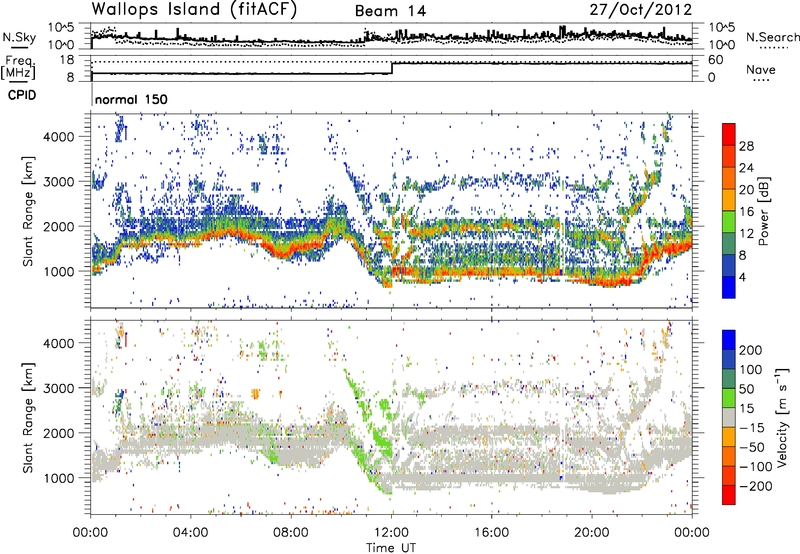Screen dimensions: 800x554
Task: Click the "50" value on the Velocity colorbar
Action: 746,389
